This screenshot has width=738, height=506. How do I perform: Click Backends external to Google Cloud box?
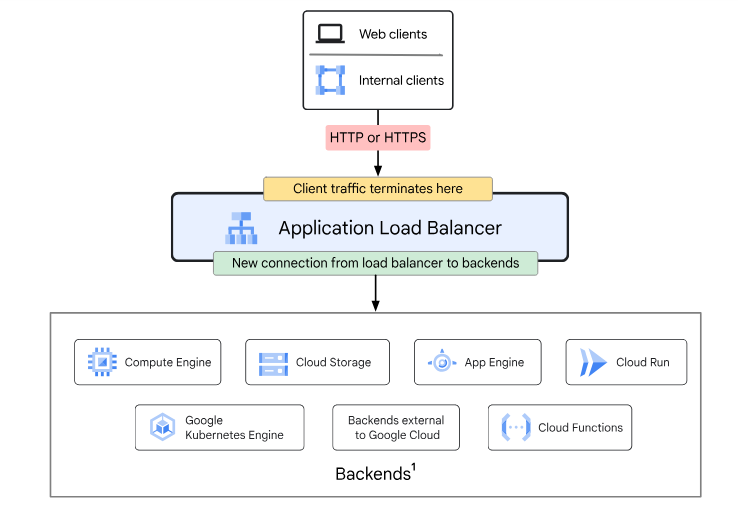click(x=396, y=427)
